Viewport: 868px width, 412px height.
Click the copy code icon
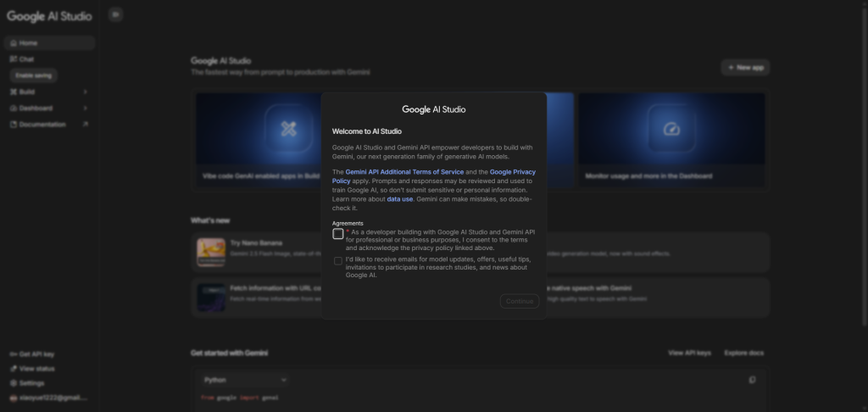[x=752, y=380]
